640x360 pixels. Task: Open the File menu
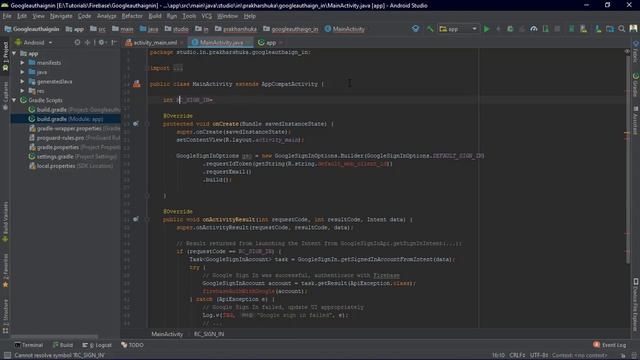pyautogui.click(x=7, y=16)
